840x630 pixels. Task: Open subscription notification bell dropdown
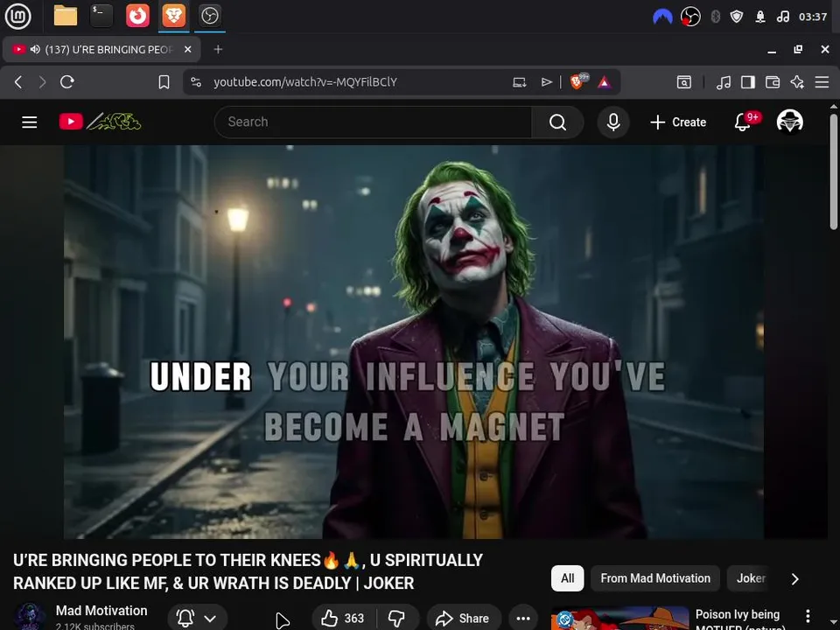pyautogui.click(x=198, y=619)
